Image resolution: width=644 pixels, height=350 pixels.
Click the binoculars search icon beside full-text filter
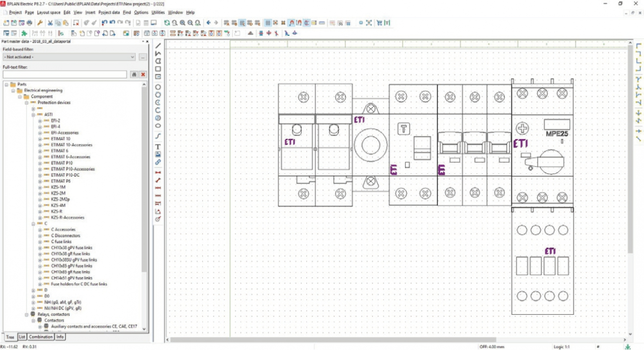pos(134,75)
